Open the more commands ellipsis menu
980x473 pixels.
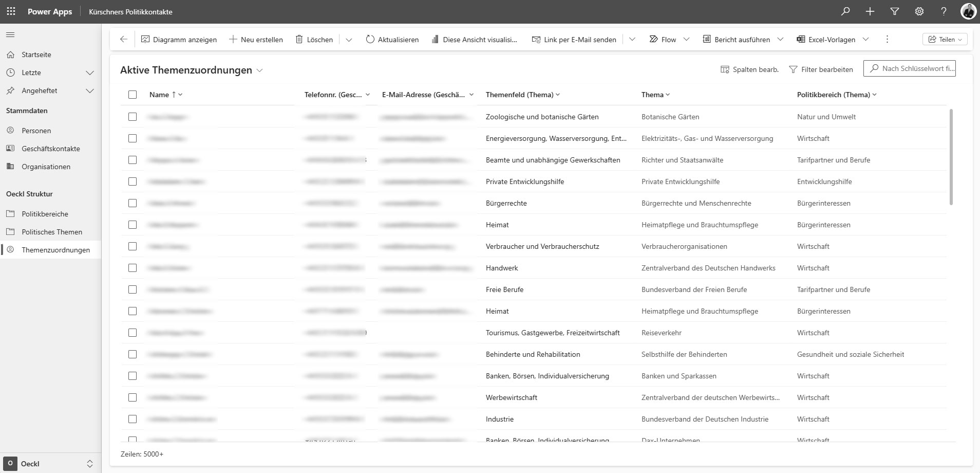tap(887, 40)
